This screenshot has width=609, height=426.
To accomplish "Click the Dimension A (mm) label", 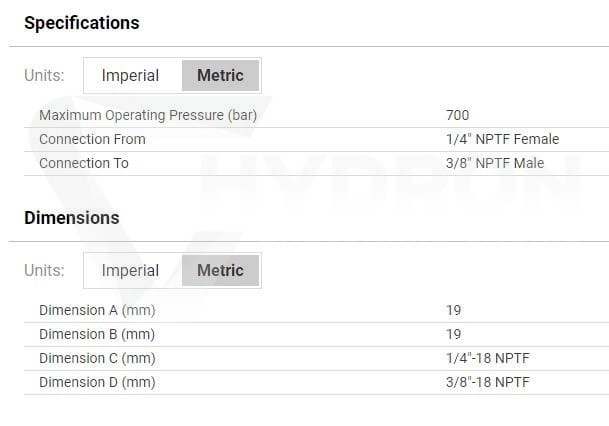I will [x=97, y=310].
